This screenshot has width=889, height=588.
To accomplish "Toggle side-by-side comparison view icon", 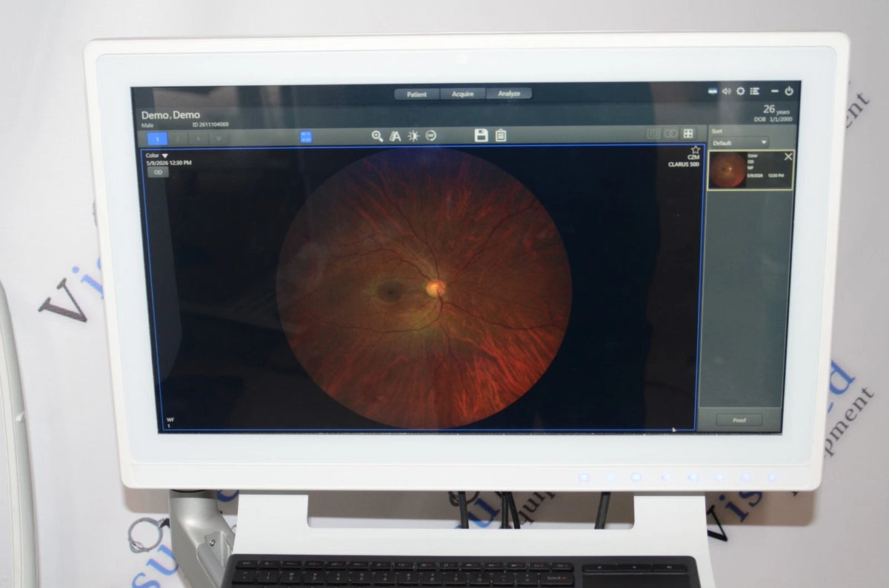I will [653, 134].
